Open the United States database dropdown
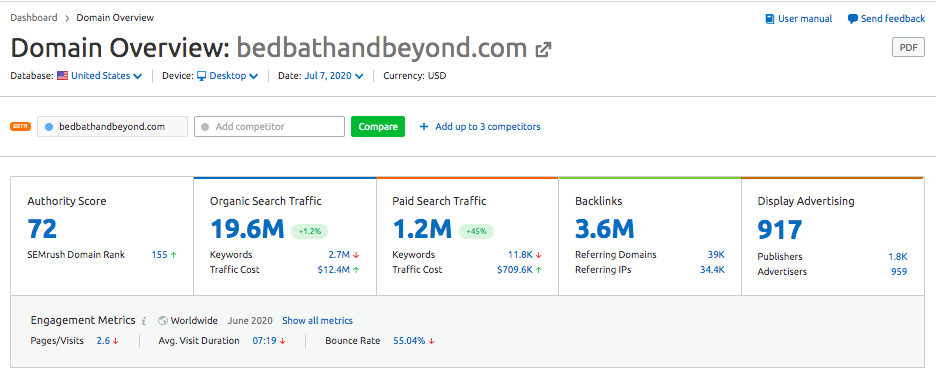The width and height of the screenshot is (936, 369). pos(106,76)
